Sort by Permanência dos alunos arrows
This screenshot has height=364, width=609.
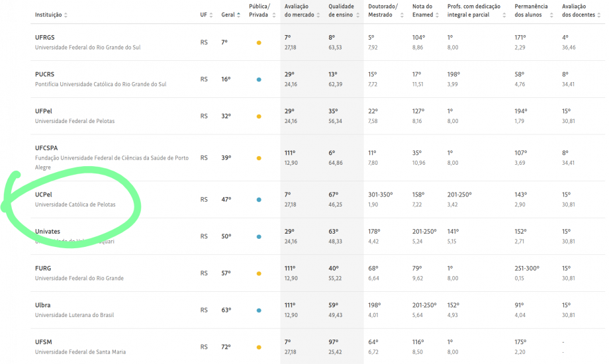(551, 15)
